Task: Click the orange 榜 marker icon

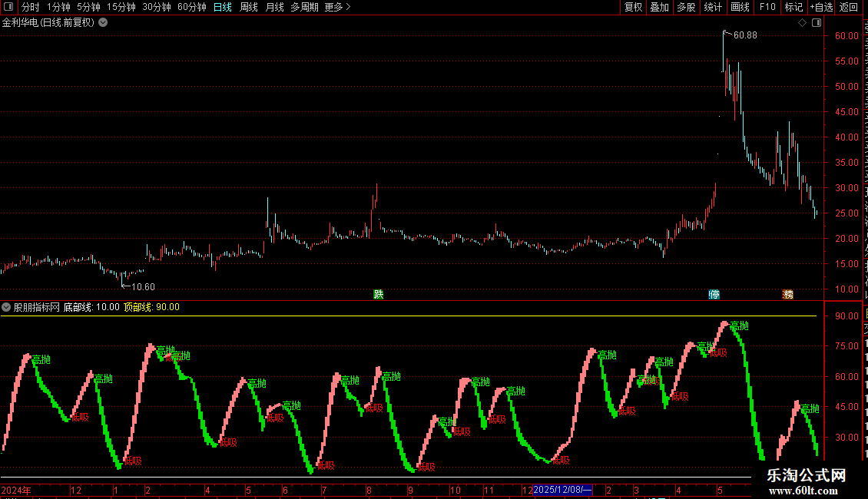Action: point(788,294)
